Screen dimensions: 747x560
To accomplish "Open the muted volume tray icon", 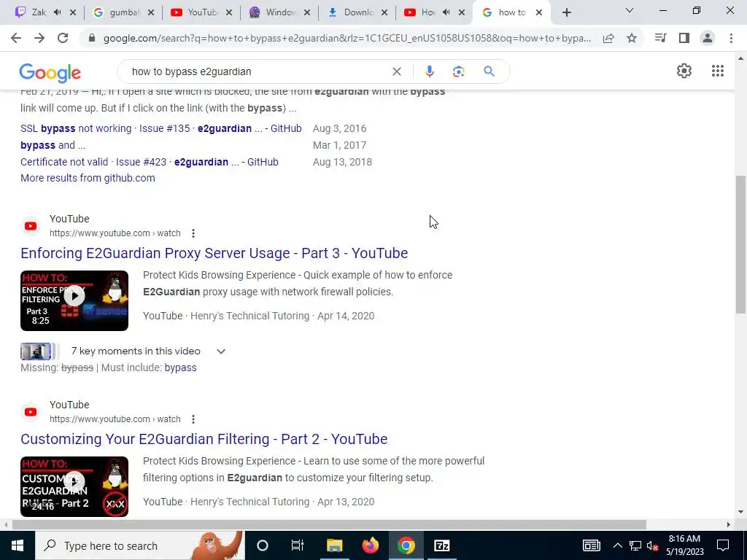I will 653,545.
